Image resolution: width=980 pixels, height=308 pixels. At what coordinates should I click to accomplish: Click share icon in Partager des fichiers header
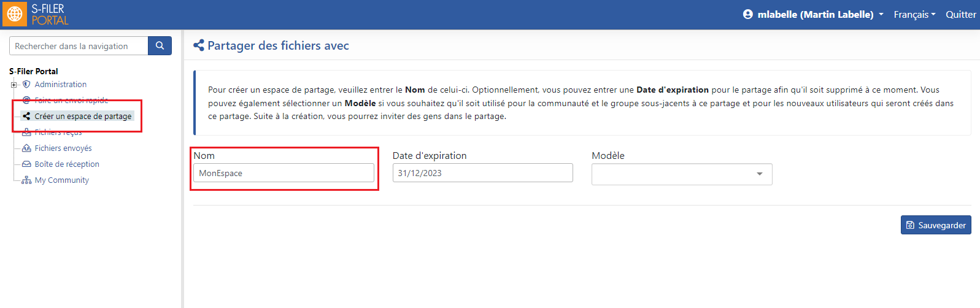[199, 45]
